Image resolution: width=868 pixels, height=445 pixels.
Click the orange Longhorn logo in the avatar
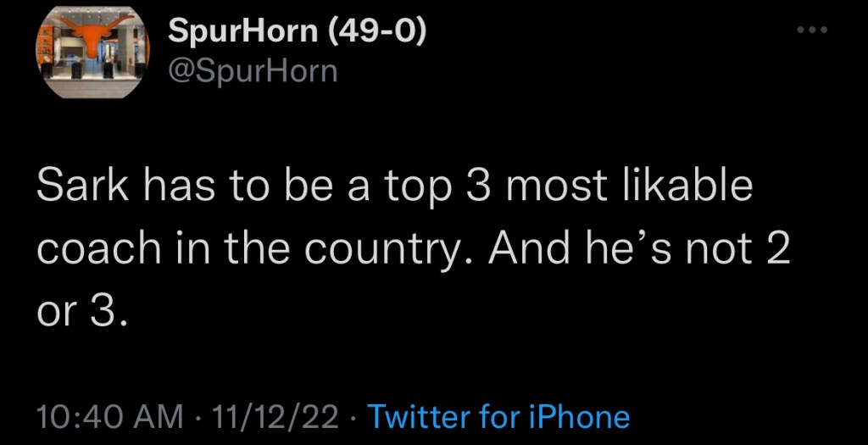point(93,34)
